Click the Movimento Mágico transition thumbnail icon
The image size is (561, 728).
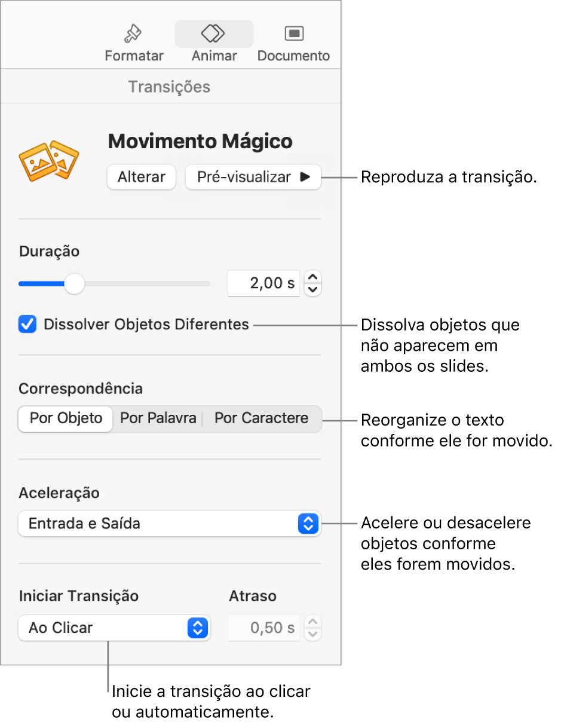(50, 161)
